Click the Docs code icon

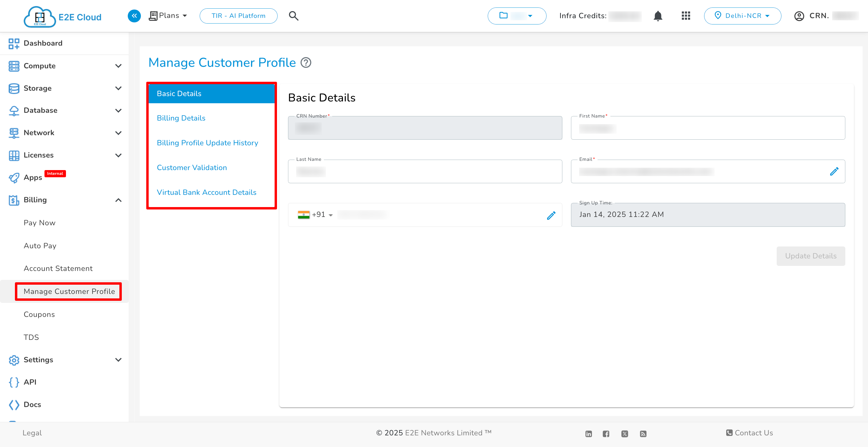(14, 405)
